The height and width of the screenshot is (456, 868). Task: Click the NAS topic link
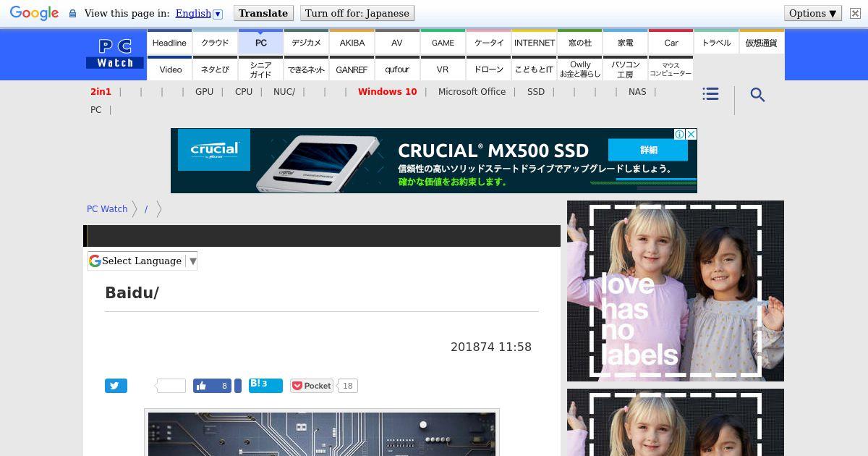click(x=637, y=91)
